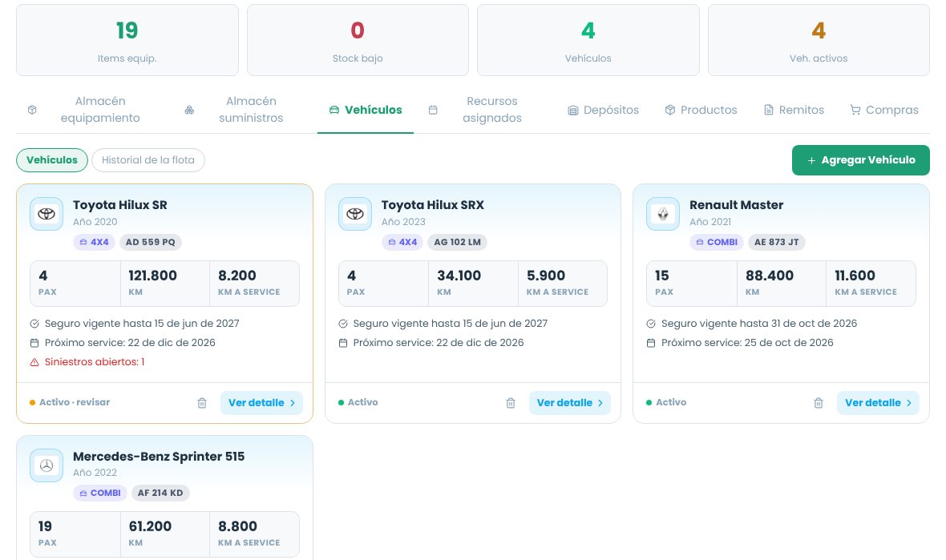Click the warning icon next to Siniestros abiertos
This screenshot has height=560, width=946.
(x=34, y=362)
